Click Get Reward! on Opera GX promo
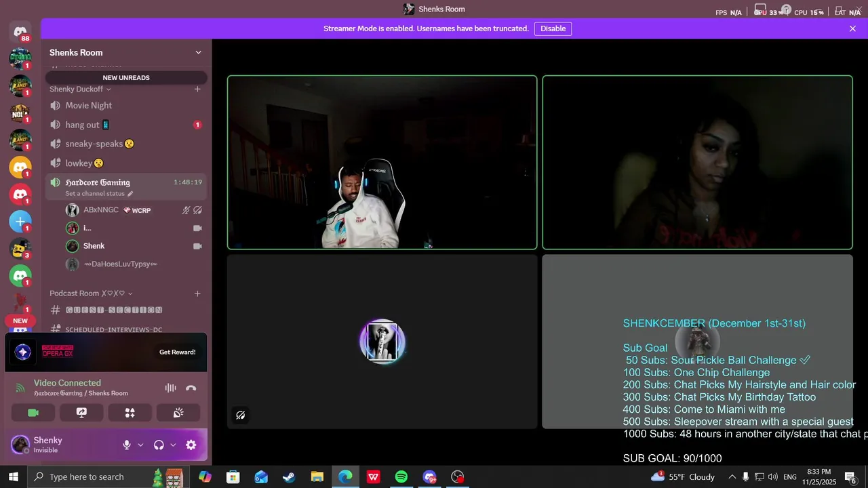 click(x=177, y=352)
